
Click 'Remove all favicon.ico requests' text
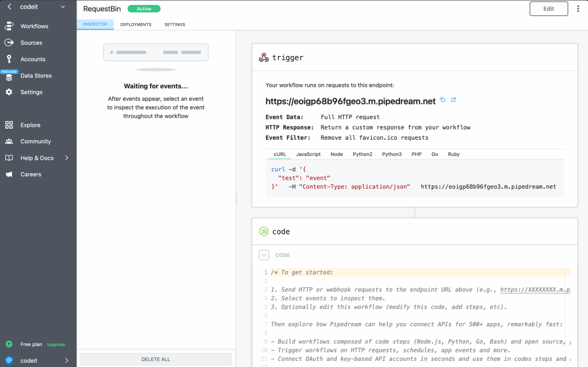coord(374,137)
